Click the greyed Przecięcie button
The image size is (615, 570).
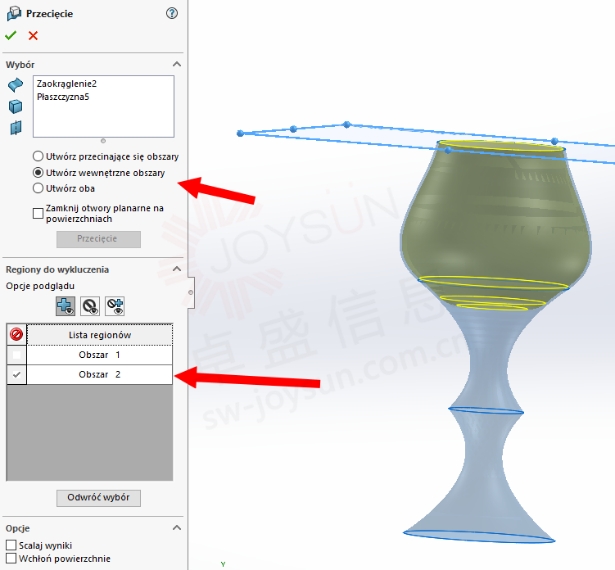(98, 239)
